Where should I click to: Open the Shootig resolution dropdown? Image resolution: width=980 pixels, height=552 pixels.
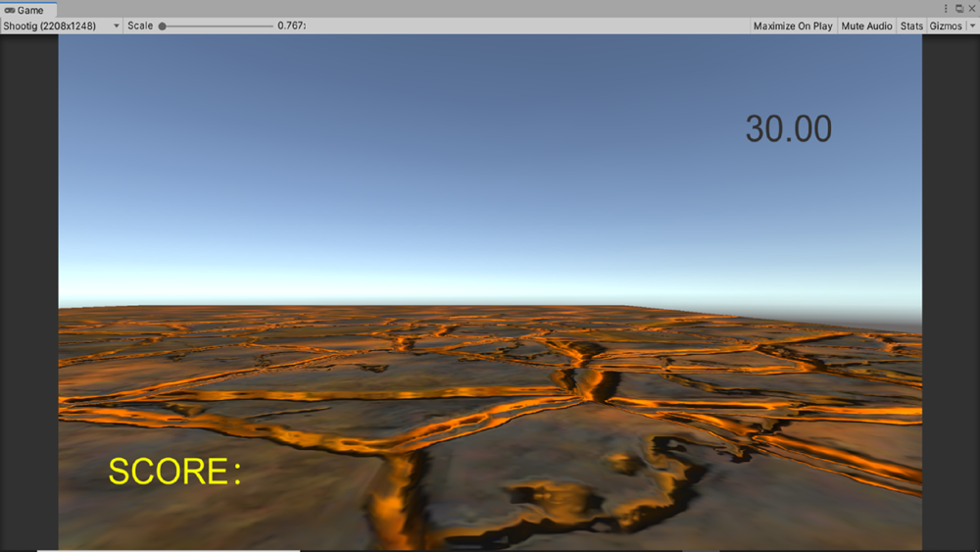pyautogui.click(x=61, y=25)
